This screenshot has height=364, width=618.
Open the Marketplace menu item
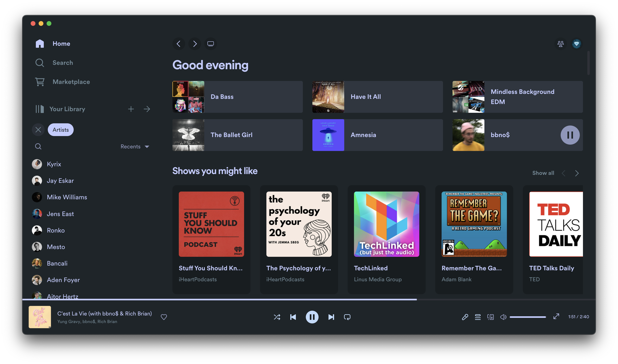71,82
